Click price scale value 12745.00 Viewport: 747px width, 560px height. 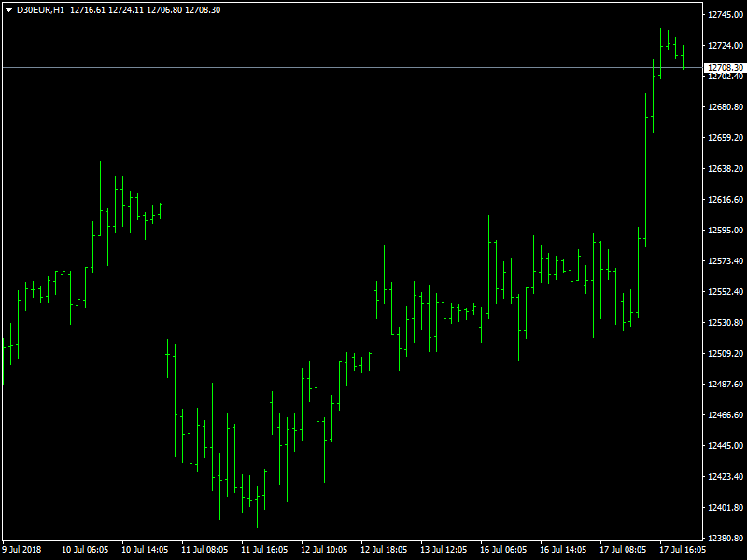point(726,15)
